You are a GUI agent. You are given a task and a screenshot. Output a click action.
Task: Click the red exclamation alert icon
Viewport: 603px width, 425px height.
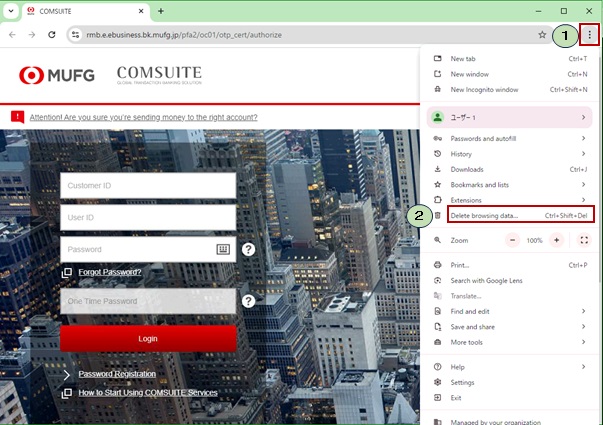(18, 117)
